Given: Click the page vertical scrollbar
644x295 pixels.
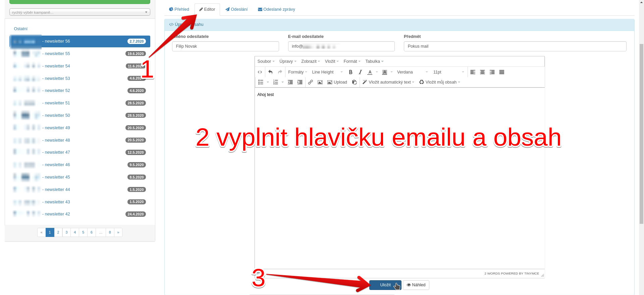Looking at the screenshot, I should coord(641,134).
